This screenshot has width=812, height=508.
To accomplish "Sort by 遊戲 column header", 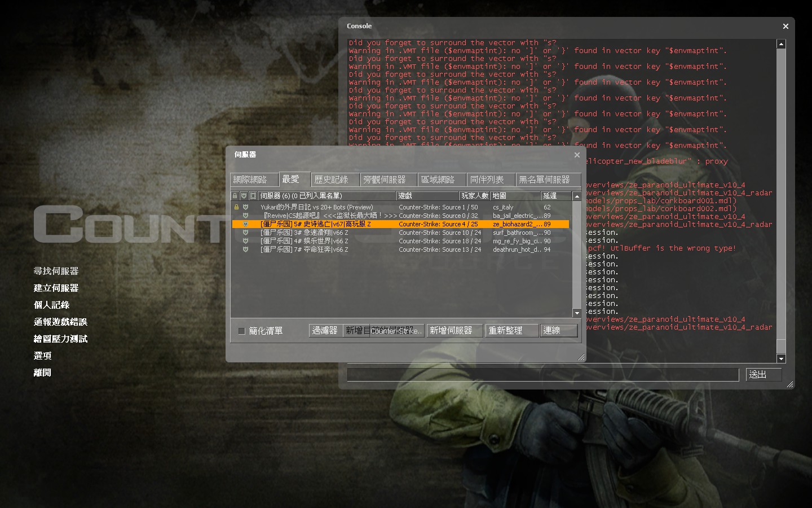I will click(x=427, y=196).
